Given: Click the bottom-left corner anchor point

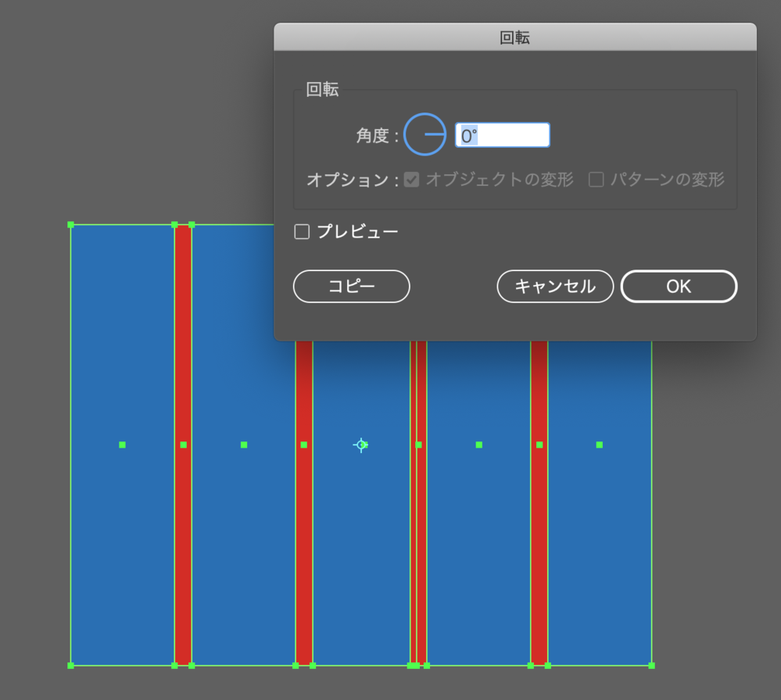Looking at the screenshot, I should pyautogui.click(x=71, y=665).
